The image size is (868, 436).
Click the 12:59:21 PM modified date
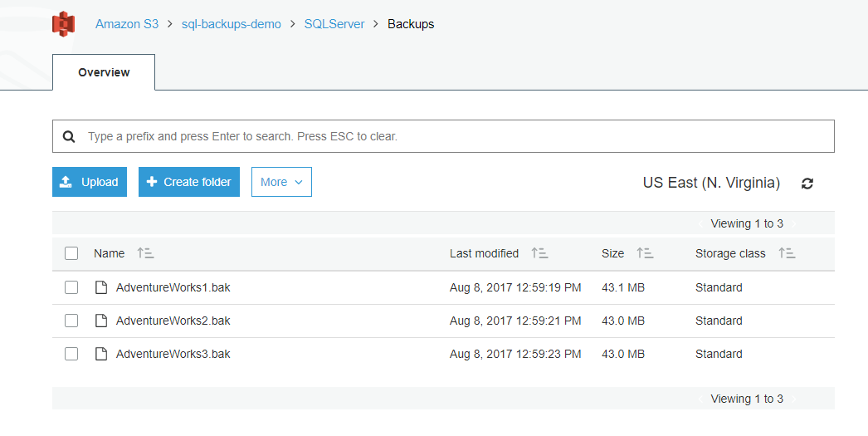tap(515, 321)
